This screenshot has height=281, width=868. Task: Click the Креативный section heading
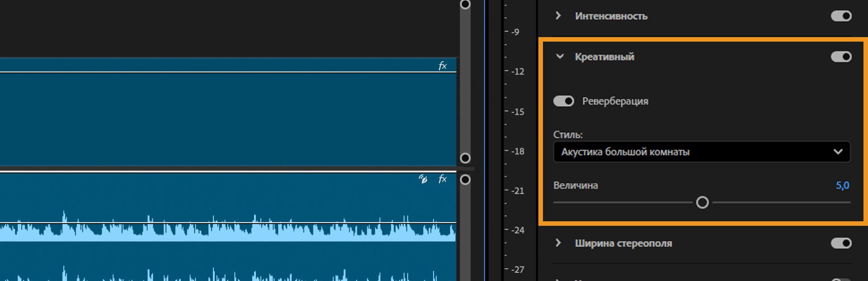604,57
